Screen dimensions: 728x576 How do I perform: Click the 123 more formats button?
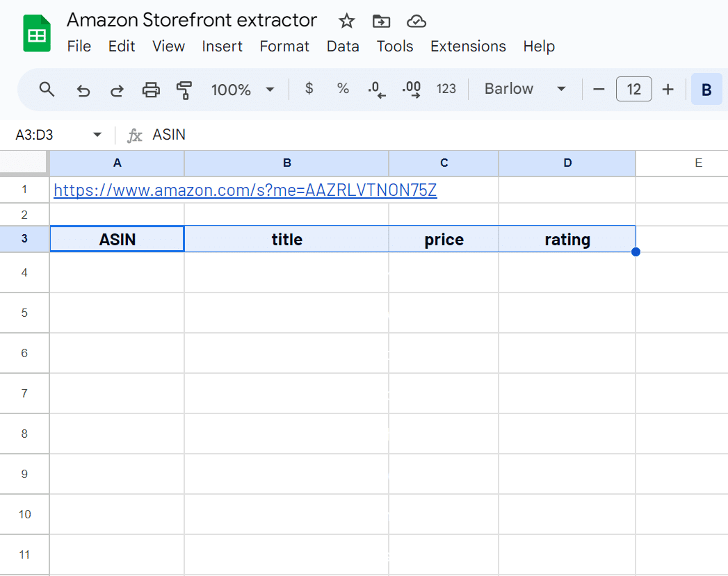(446, 89)
